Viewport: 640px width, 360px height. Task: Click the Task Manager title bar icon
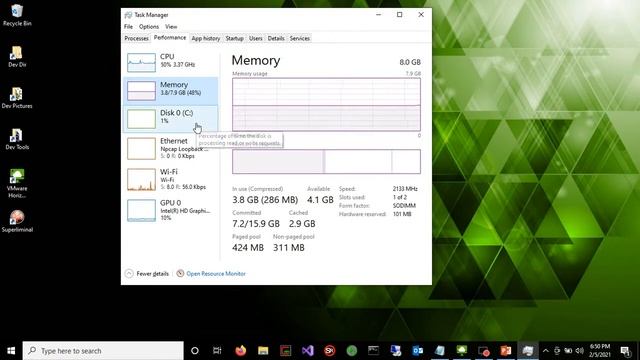pos(128,15)
